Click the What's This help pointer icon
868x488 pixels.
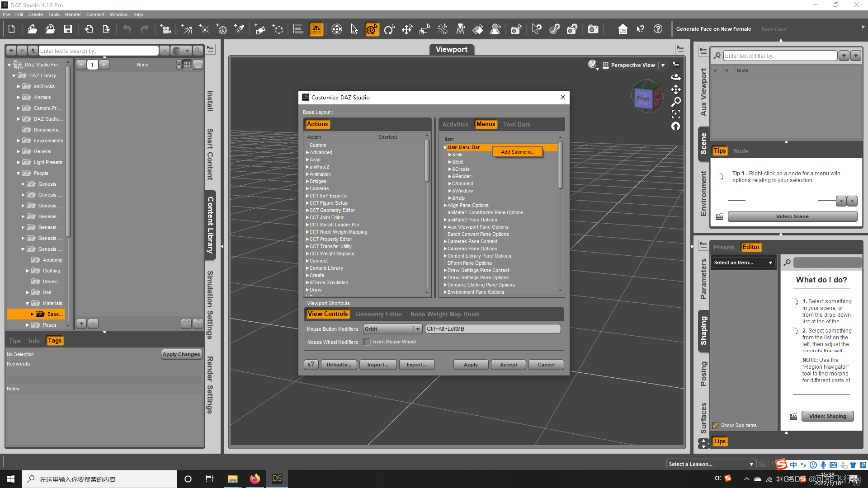pos(641,29)
